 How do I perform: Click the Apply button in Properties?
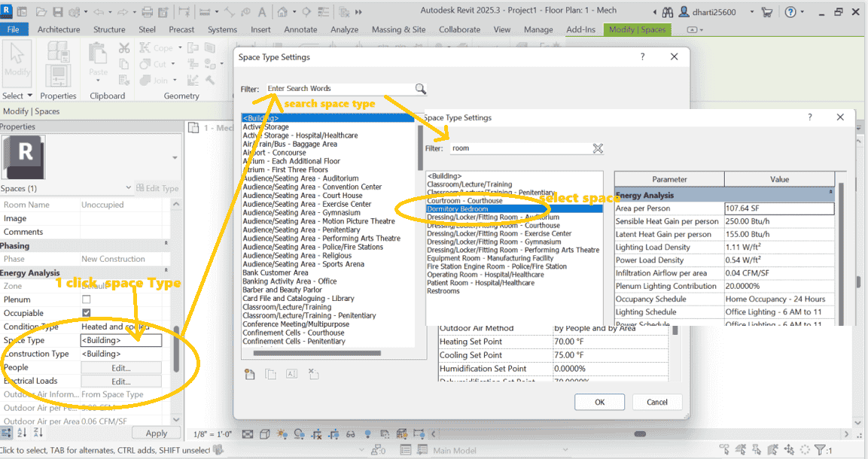(x=156, y=433)
